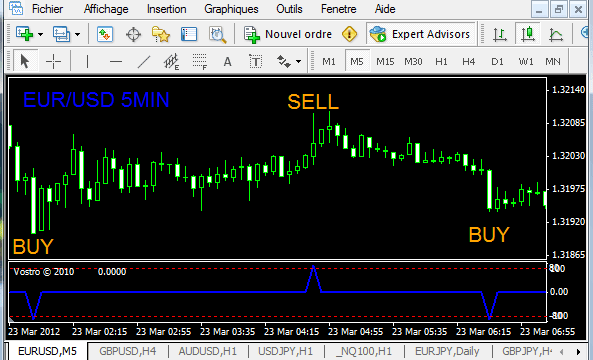Image resolution: width=593 pixels, height=360 pixels.
Task: Switch to Line Chart display
Action: [556, 34]
